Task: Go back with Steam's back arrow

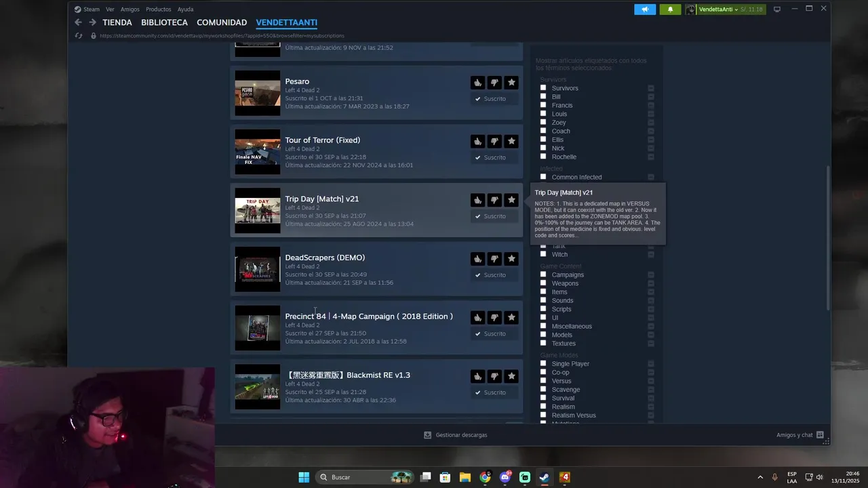Action: point(79,22)
